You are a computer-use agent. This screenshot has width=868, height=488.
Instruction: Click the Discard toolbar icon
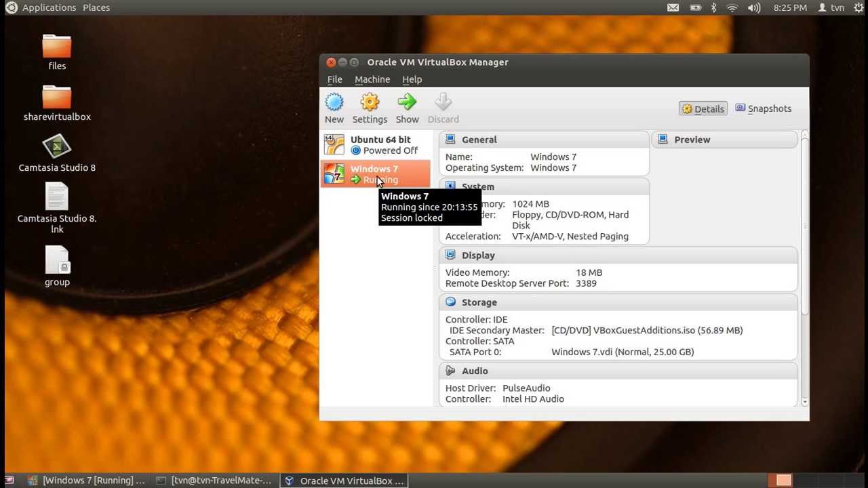(443, 102)
